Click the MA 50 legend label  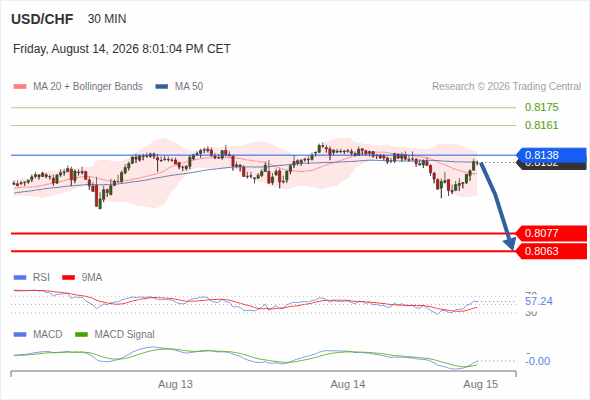[x=189, y=87]
